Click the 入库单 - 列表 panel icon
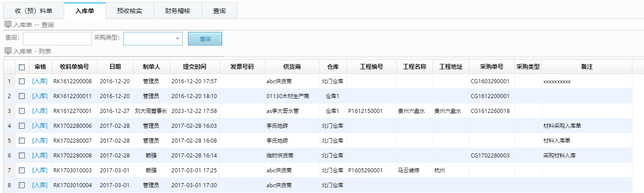The image size is (644, 193). coord(8,51)
